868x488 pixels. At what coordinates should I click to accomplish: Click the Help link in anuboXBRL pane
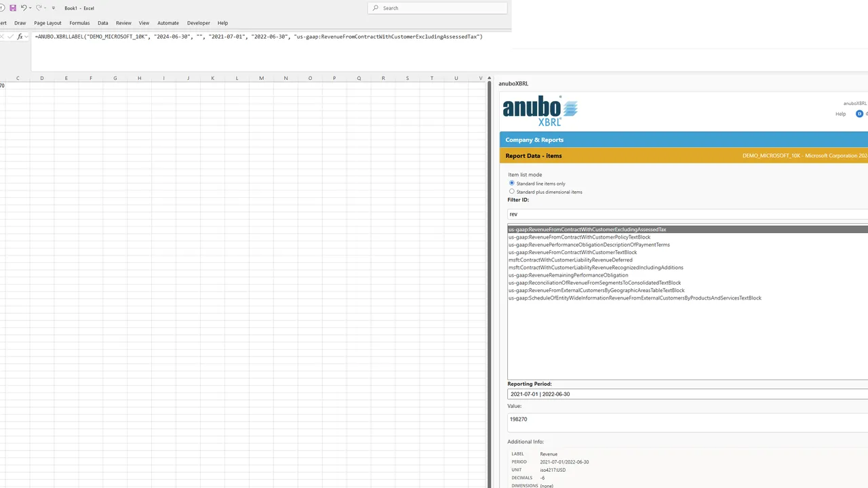click(x=840, y=114)
